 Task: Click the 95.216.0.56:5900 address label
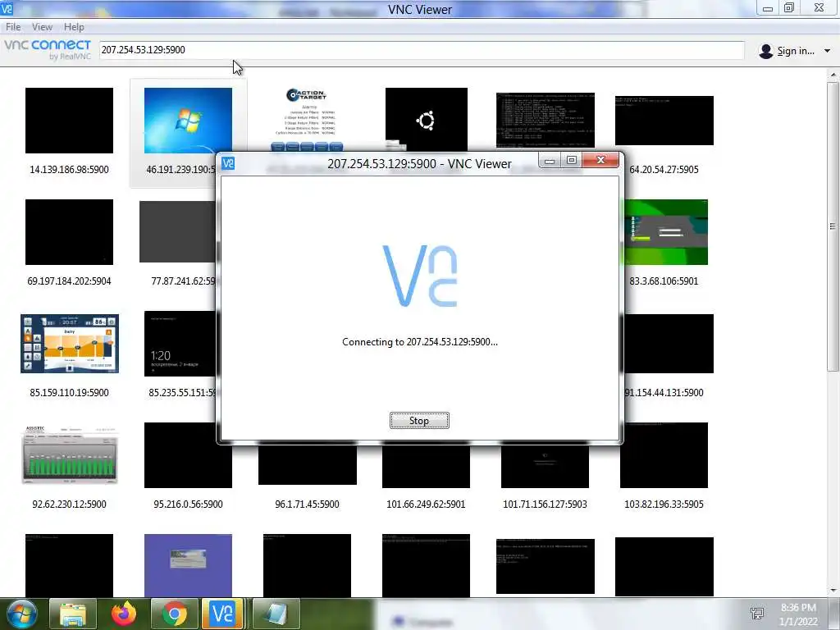[x=188, y=504]
